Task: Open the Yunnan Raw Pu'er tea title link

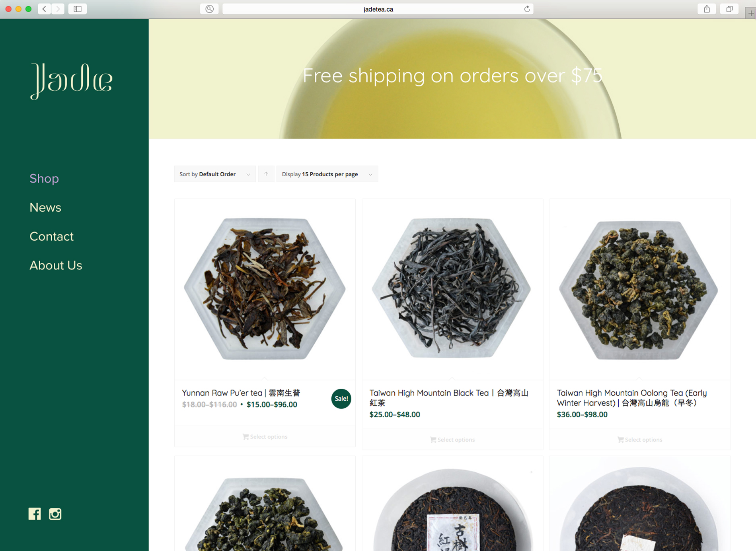Action: click(241, 393)
